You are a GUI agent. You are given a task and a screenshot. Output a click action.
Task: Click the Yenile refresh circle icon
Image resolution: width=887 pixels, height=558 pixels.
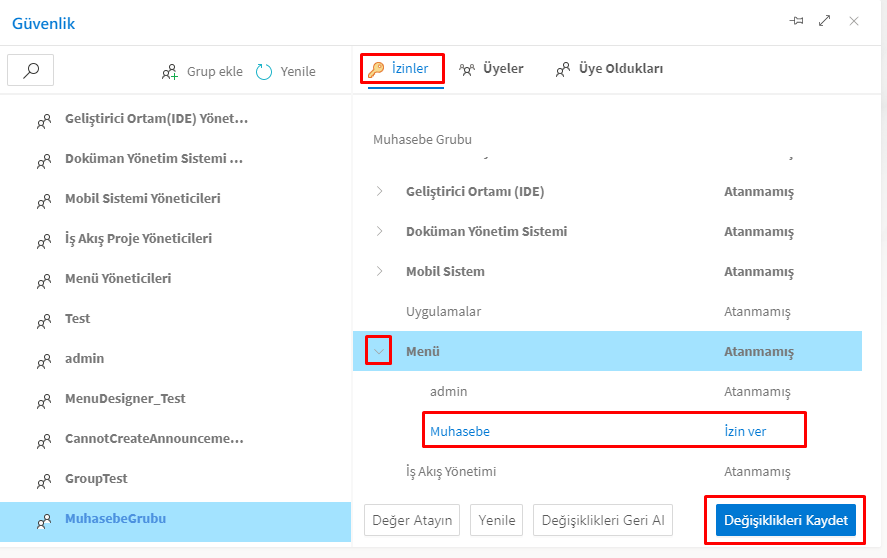(x=264, y=72)
